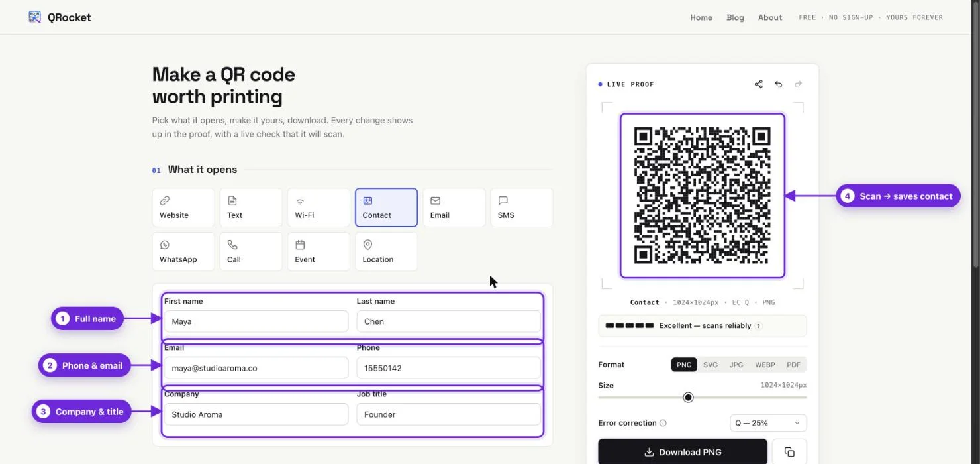
Task: Click the Download PNG button
Action: (x=683, y=452)
